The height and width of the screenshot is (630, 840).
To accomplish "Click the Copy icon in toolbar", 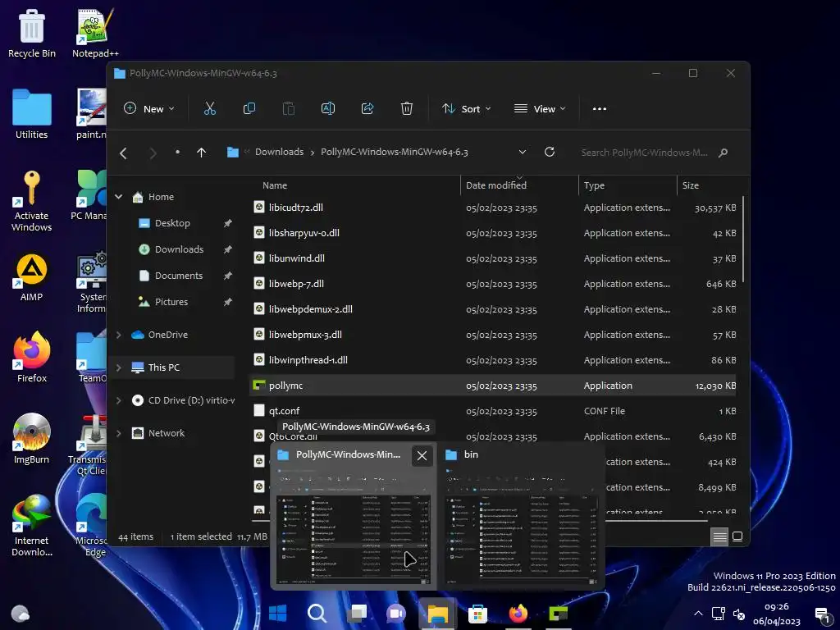I will (x=249, y=109).
